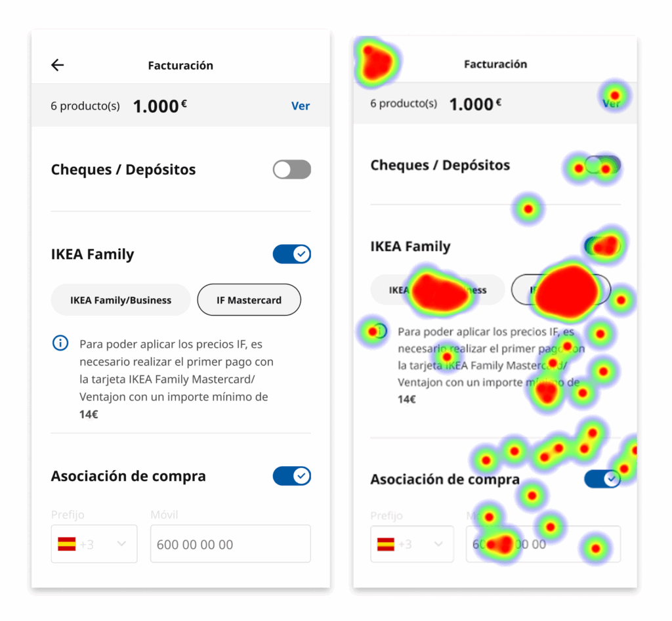Screen dimensions: 672x621
Task: Click the Ver link on left screen
Action: (x=301, y=106)
